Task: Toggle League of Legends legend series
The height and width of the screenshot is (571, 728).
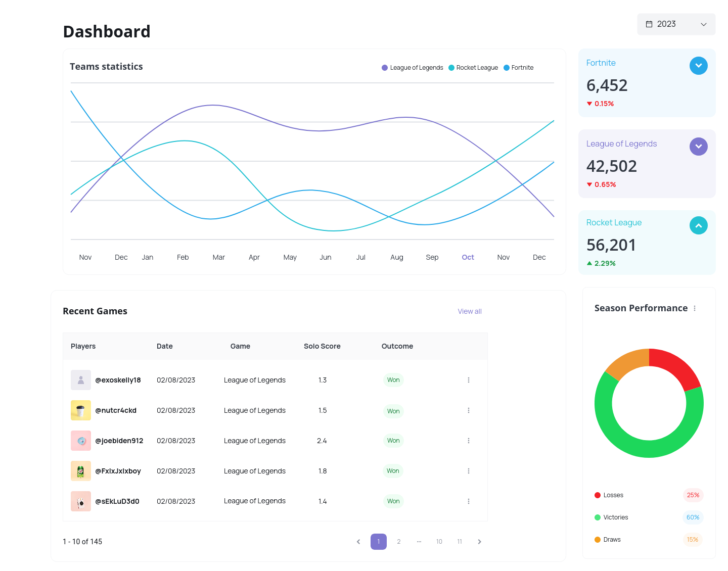Action: click(x=412, y=68)
